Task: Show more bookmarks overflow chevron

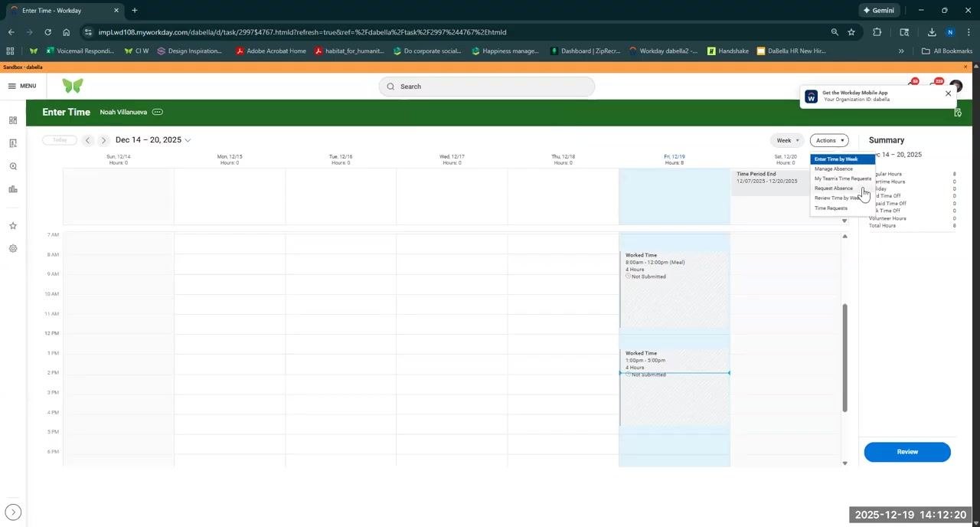Action: (x=901, y=51)
